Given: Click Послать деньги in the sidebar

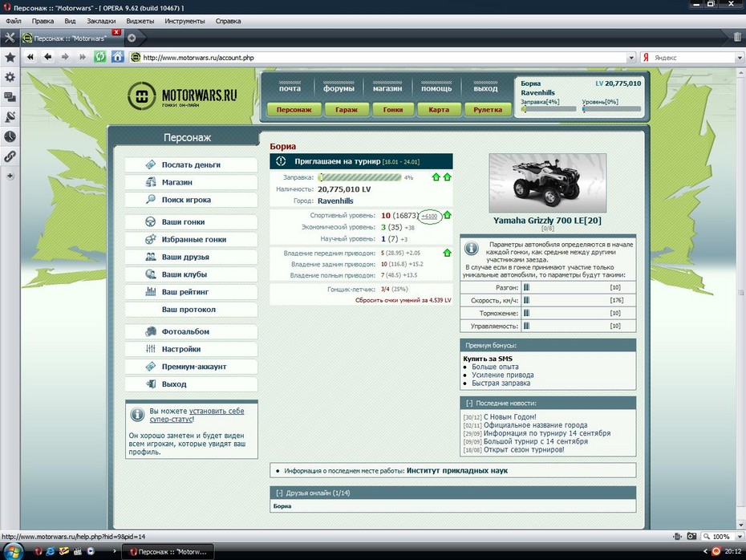Looking at the screenshot, I should [191, 164].
